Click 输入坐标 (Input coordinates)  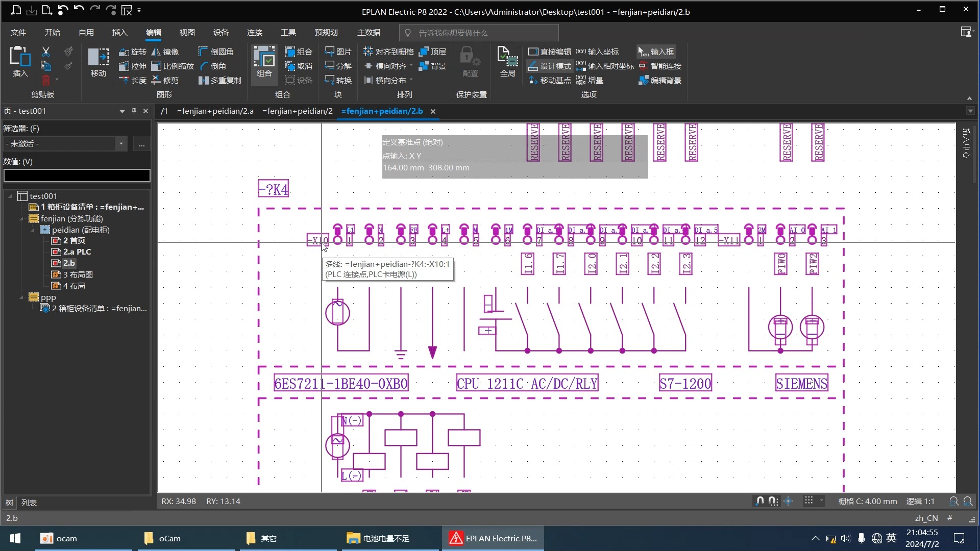click(x=597, y=52)
